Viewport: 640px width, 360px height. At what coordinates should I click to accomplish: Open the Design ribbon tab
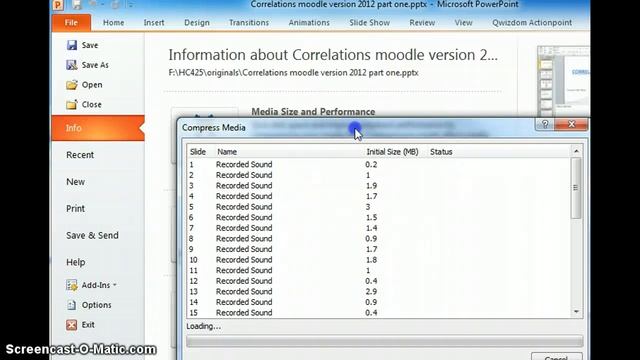tap(197, 23)
